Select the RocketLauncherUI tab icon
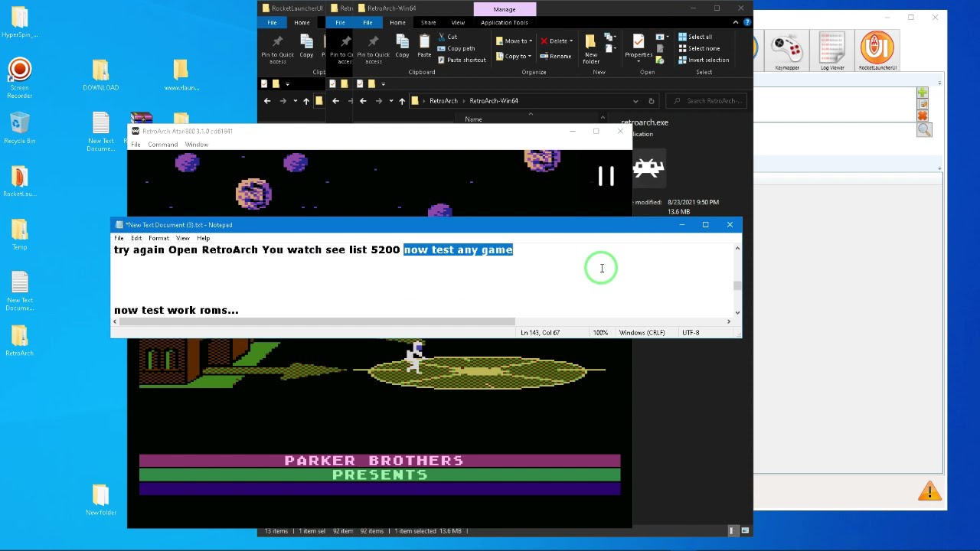 coord(877,51)
